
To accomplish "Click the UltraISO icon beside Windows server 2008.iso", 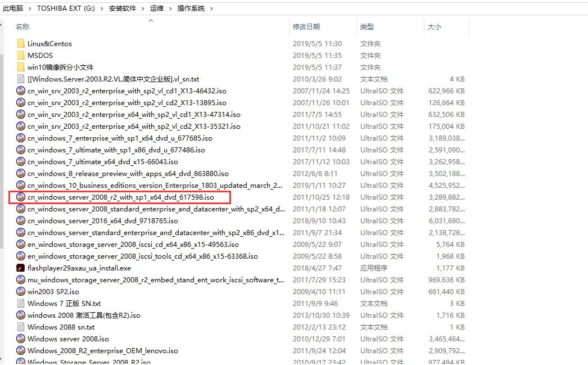I will tap(21, 339).
